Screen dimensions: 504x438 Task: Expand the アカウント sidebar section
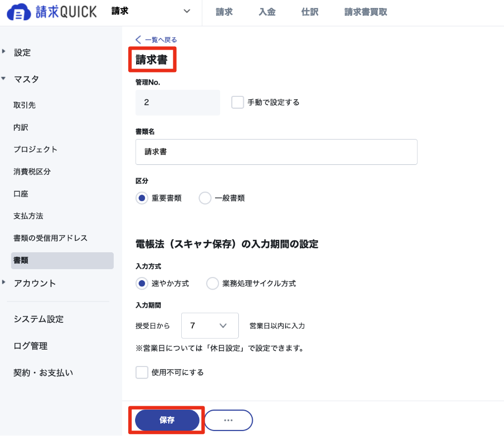[x=4, y=282]
